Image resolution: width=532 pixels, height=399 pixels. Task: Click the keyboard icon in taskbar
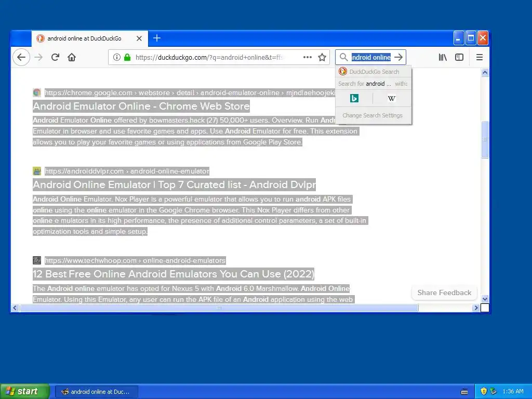click(x=464, y=392)
